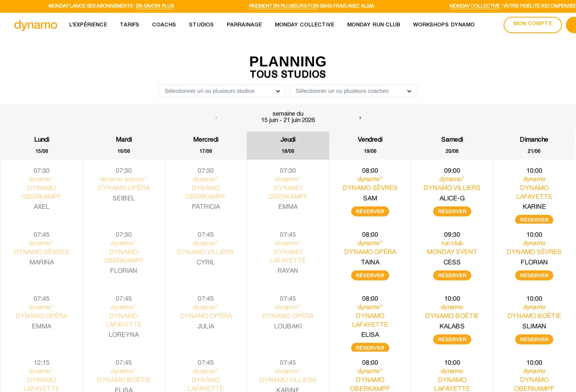The image size is (576, 392).
Task: Click coach name SEIBEL on Tuesday
Action: pos(124,198)
